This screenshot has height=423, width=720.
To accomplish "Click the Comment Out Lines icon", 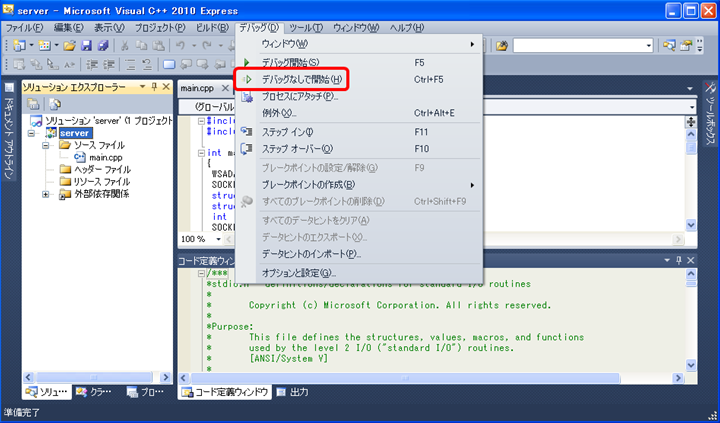I will click(x=130, y=65).
